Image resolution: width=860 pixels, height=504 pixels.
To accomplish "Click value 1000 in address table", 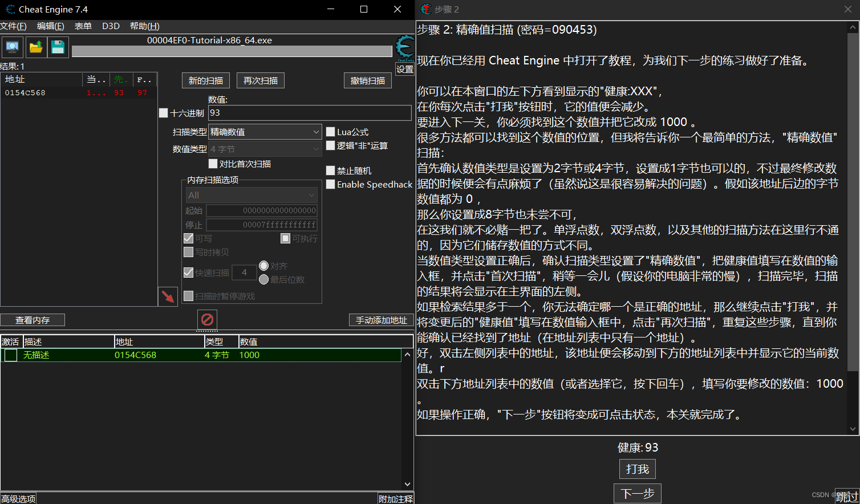I will [x=249, y=355].
